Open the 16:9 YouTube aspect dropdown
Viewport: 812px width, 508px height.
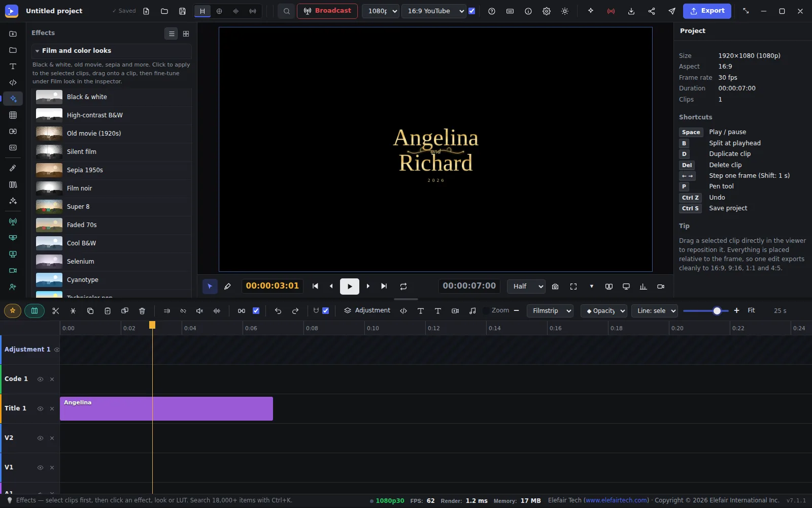click(x=434, y=11)
